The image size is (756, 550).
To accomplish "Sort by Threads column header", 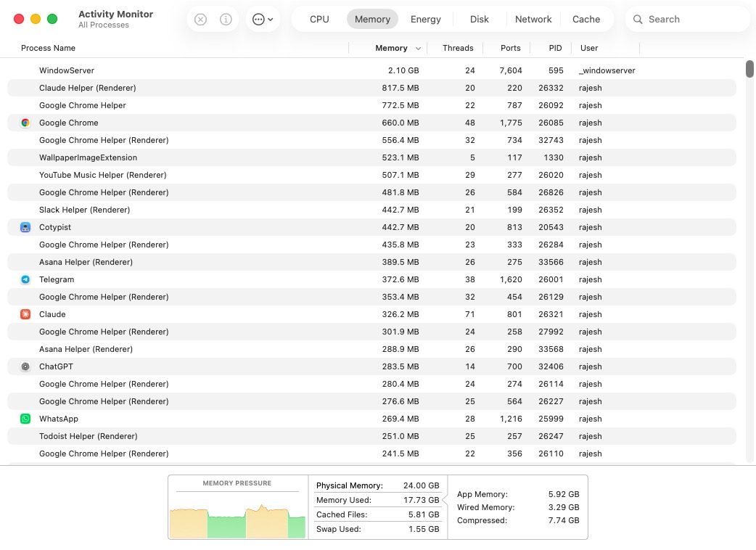I will click(458, 48).
